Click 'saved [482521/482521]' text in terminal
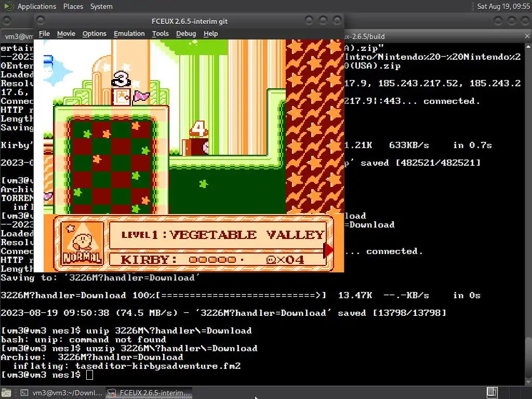The width and height of the screenshot is (532, 399). 420,163
